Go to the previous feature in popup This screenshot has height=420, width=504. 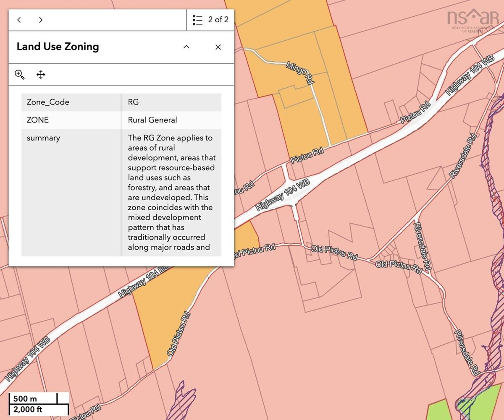click(19, 20)
